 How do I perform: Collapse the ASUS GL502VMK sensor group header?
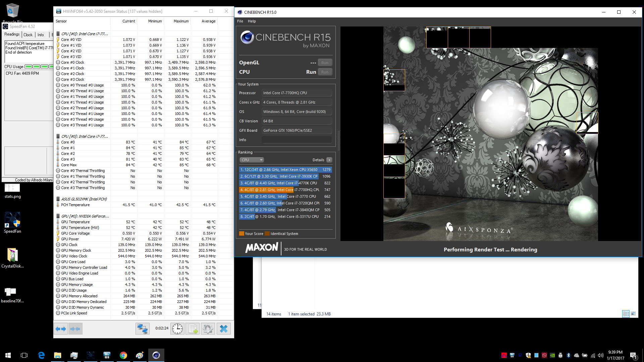tap(82, 199)
